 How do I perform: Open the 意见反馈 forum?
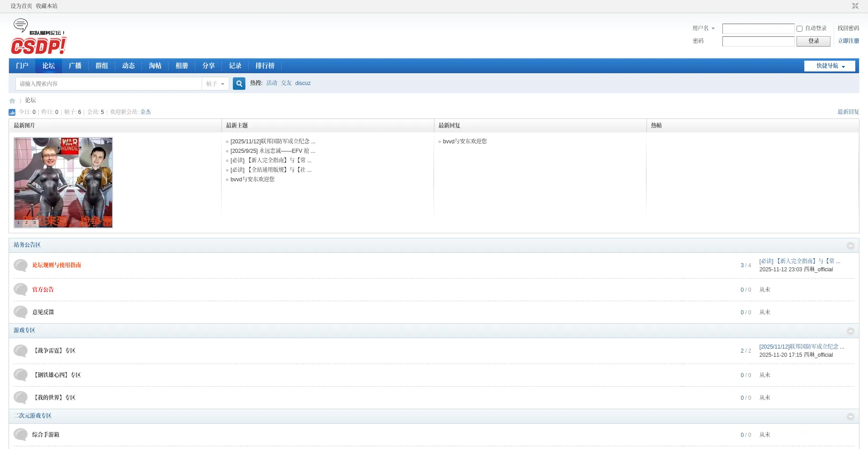click(43, 312)
